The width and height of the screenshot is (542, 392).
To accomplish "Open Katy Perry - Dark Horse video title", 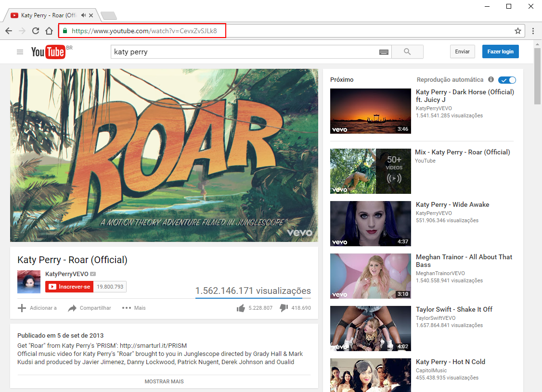I will coord(465,96).
